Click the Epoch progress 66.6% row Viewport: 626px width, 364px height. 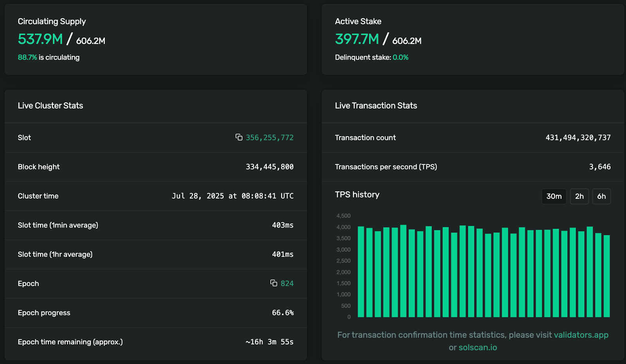tap(282, 312)
